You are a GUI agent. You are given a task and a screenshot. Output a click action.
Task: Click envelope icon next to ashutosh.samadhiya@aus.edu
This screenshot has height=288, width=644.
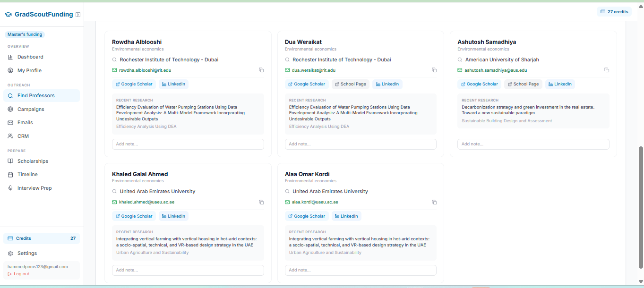[x=460, y=70]
